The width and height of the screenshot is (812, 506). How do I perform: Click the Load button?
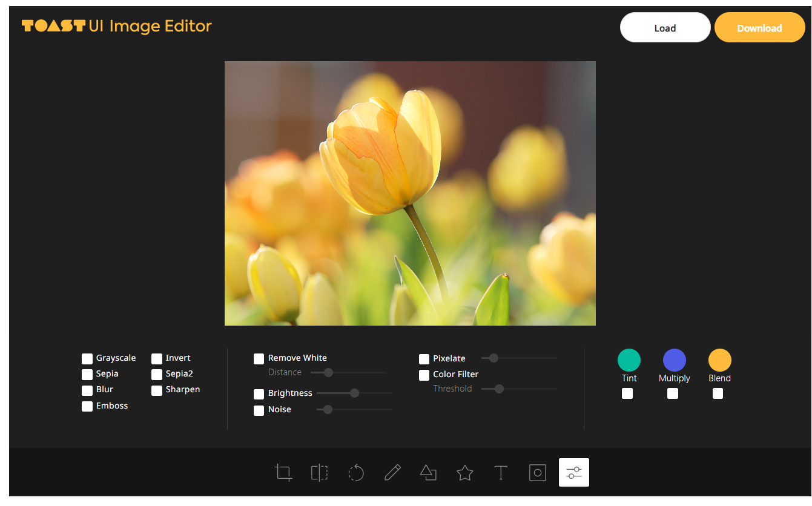[x=665, y=28]
